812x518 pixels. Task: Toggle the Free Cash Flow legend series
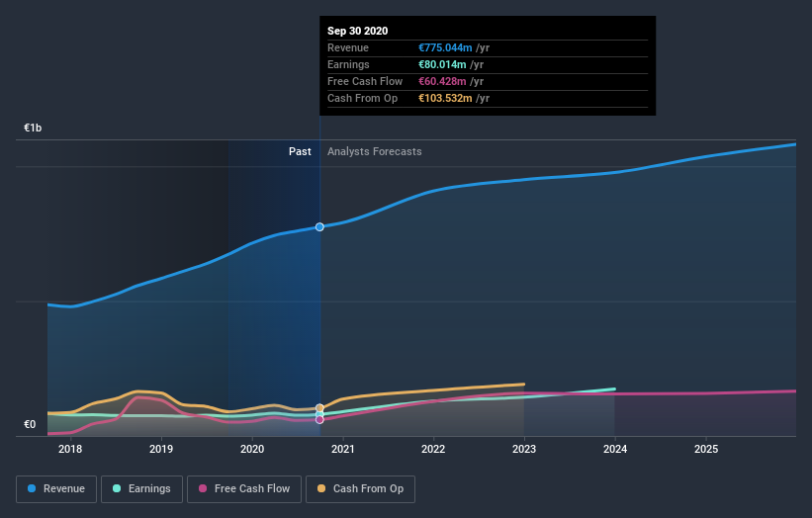[244, 489]
